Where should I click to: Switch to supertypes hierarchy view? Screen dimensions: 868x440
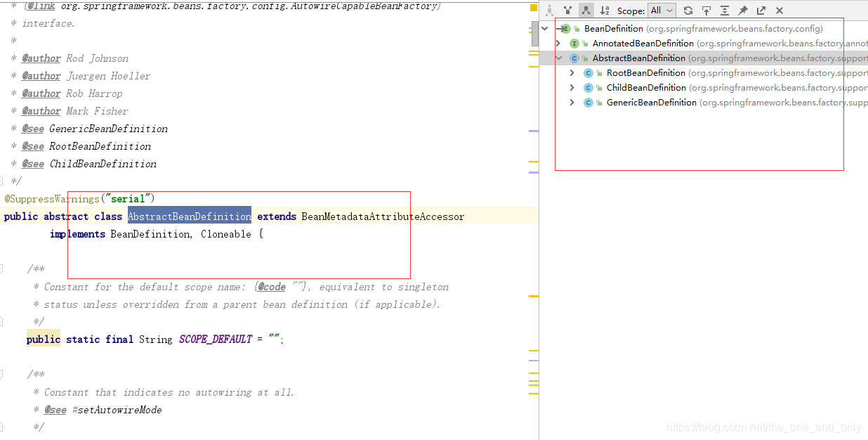(567, 11)
